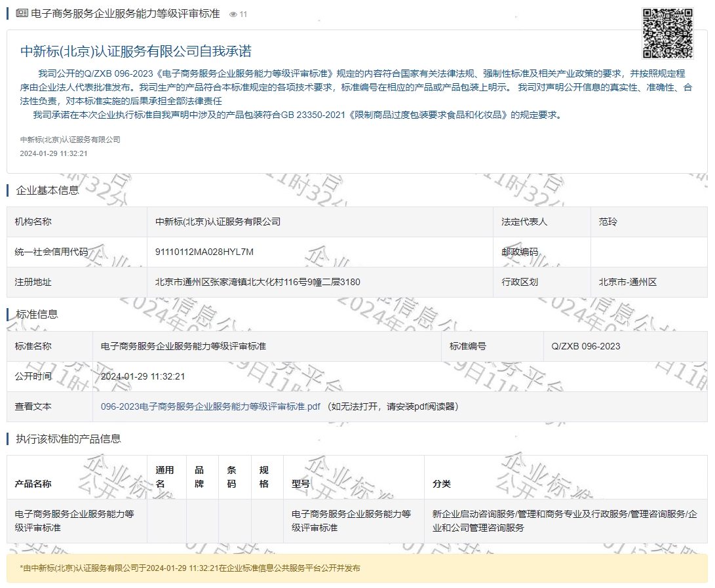Image resolution: width=715 pixels, height=588 pixels.
Task: Click the registered address 北京市通州区张家湾镇 cell
Action: (x=320, y=282)
